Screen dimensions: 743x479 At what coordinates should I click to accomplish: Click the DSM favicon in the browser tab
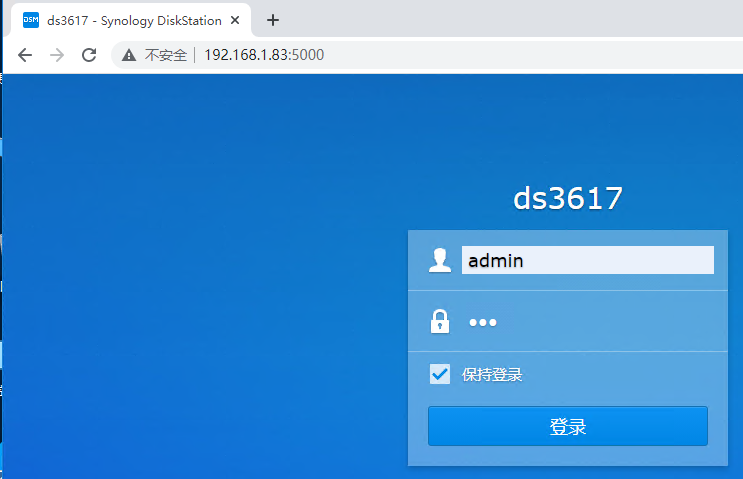[31, 20]
